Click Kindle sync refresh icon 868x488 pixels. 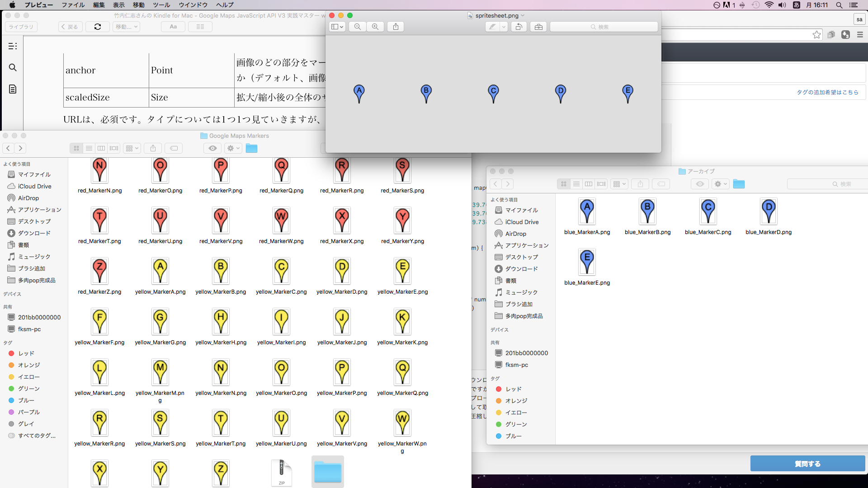tap(98, 27)
